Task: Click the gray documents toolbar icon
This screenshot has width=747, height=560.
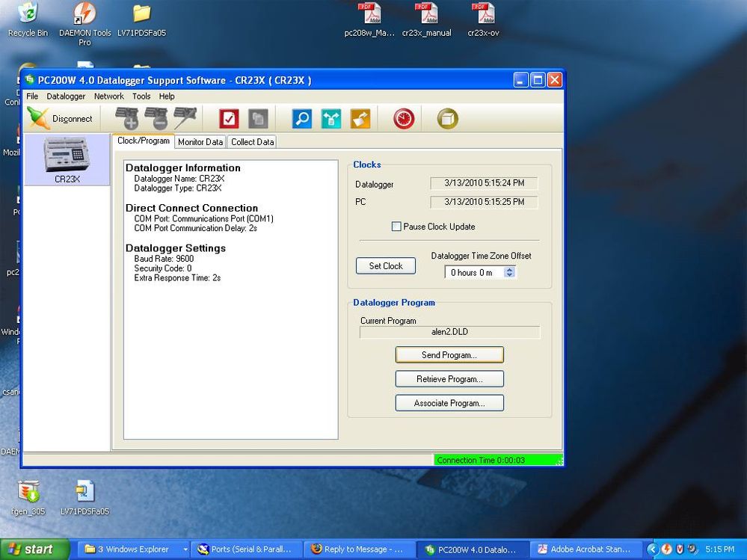Action: click(258, 119)
